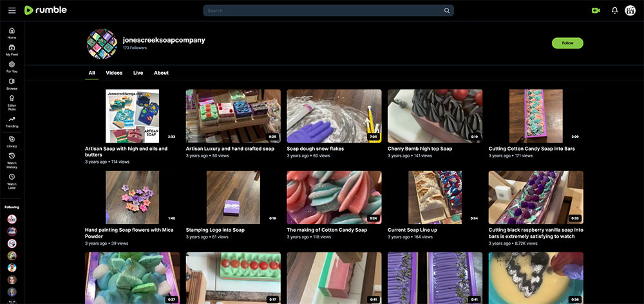Open Watch History in the sidebar

[12, 160]
